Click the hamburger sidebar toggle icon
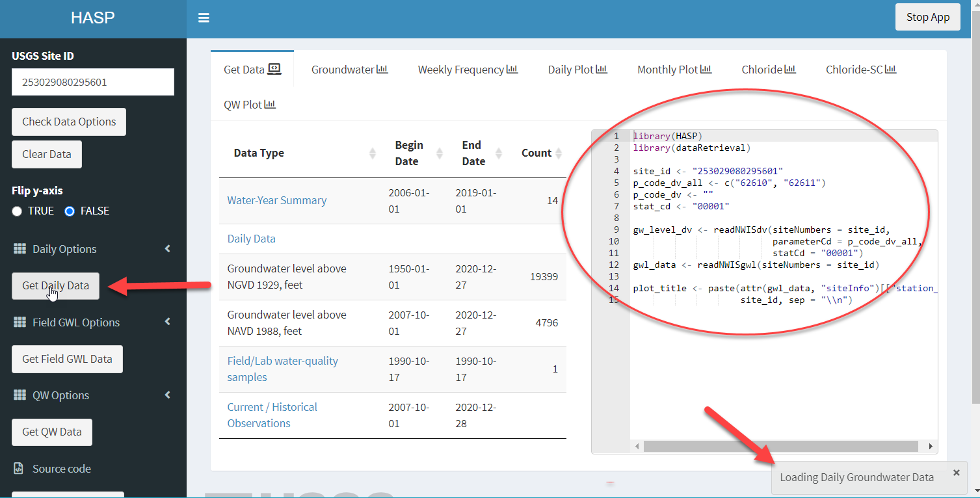 coord(204,18)
